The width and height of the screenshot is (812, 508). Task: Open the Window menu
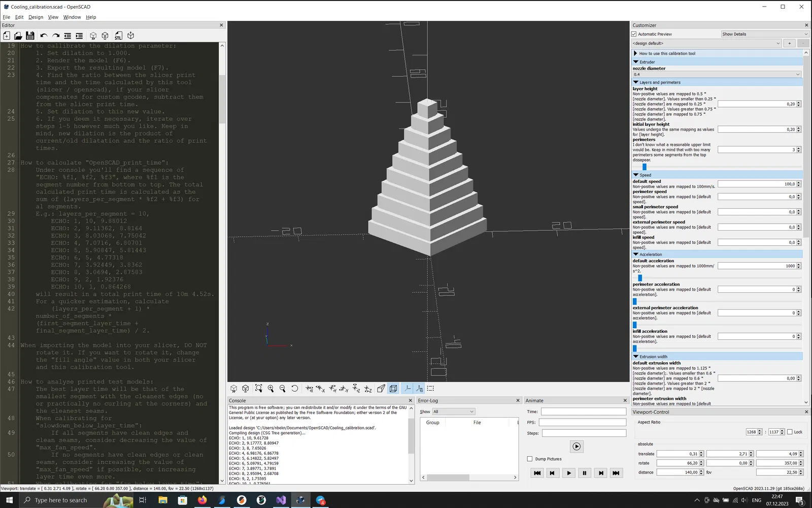[x=72, y=17]
